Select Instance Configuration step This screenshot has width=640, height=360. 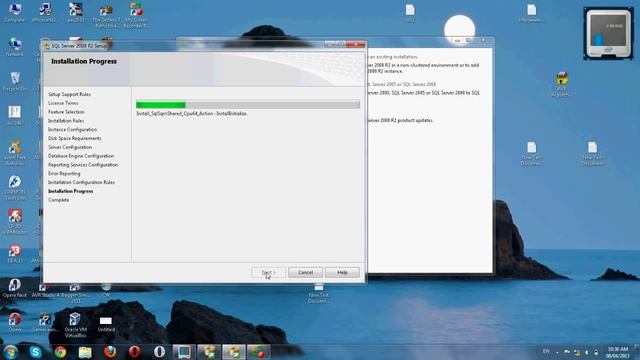click(72, 129)
